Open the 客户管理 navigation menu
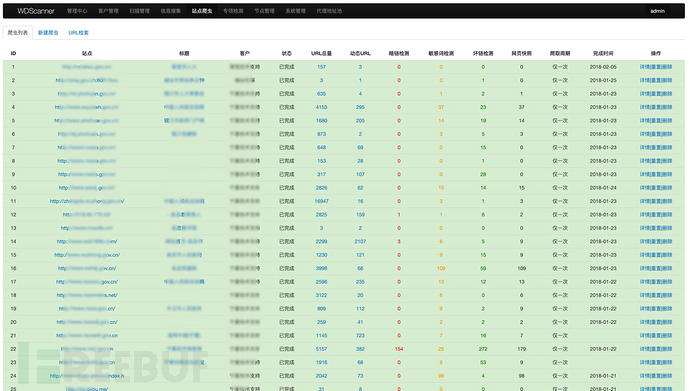 (108, 11)
